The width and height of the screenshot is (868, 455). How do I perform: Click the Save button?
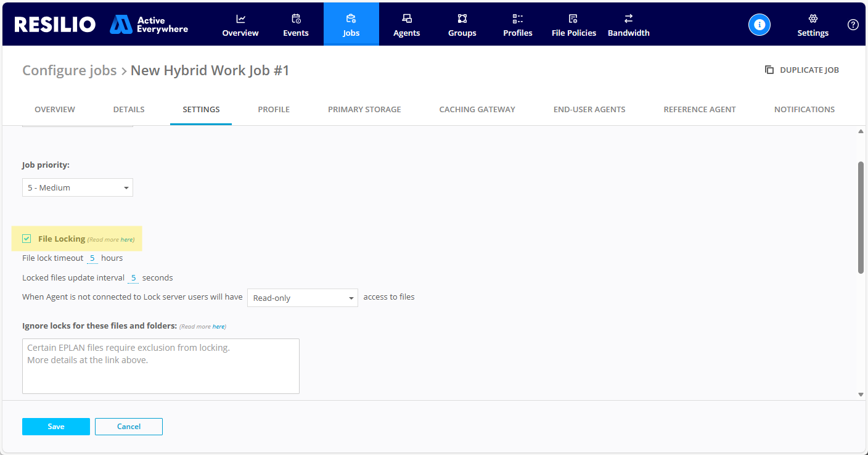pos(56,427)
